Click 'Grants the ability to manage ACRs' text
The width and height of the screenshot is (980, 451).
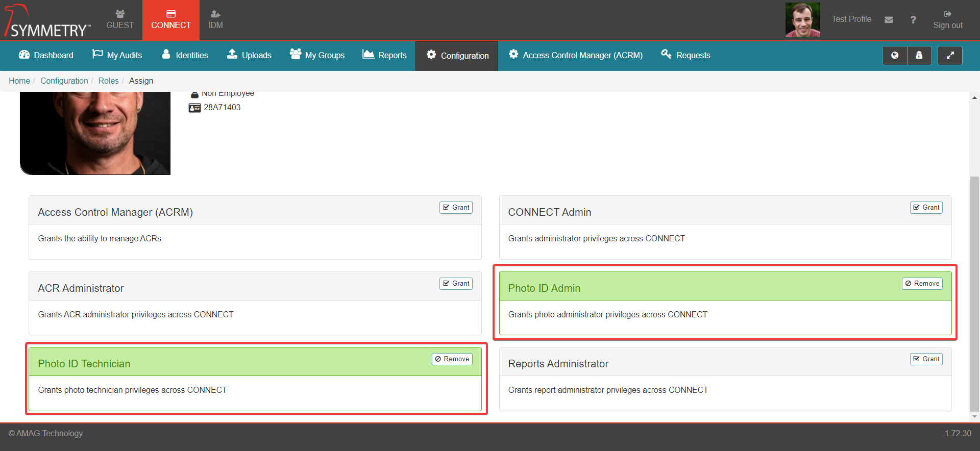(x=100, y=239)
